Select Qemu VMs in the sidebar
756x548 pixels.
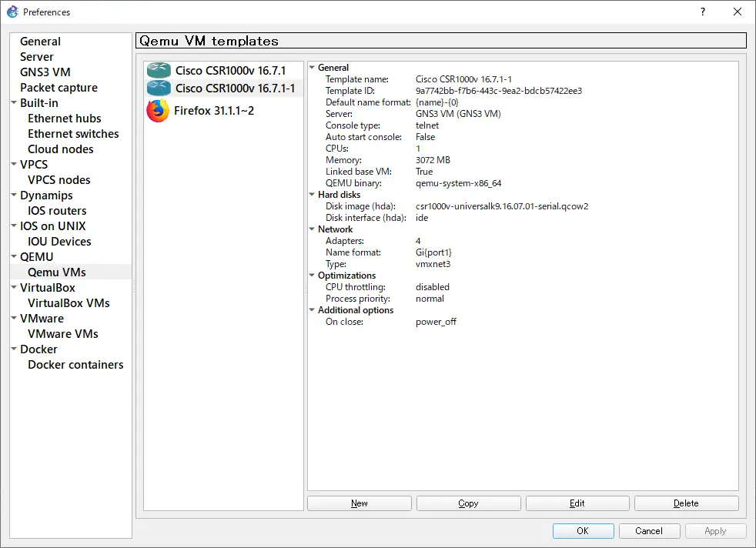[x=57, y=272]
